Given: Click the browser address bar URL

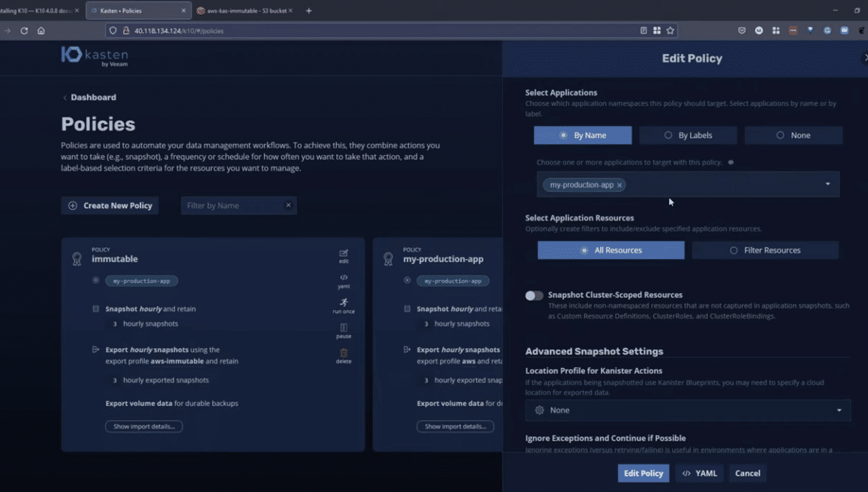Looking at the screenshot, I should (x=179, y=31).
